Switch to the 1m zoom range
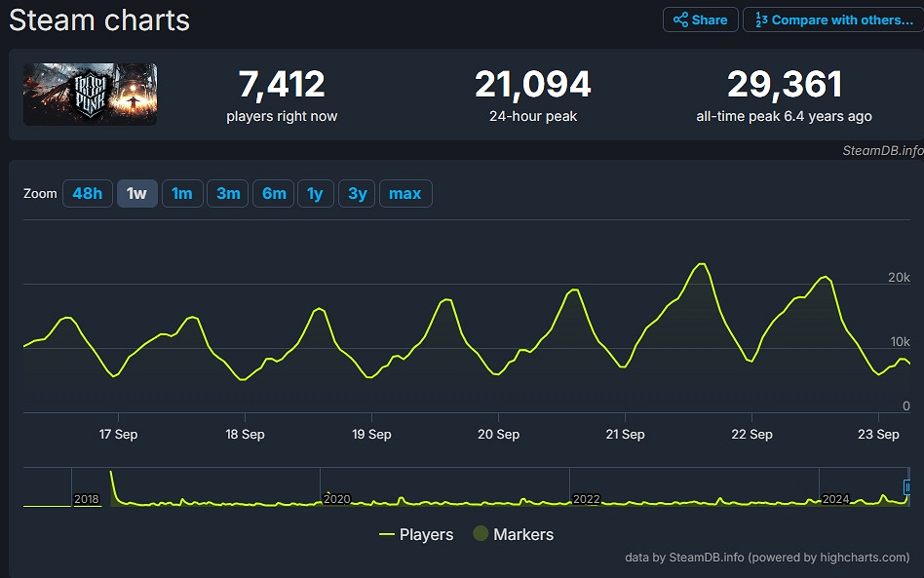924x578 pixels. click(182, 193)
